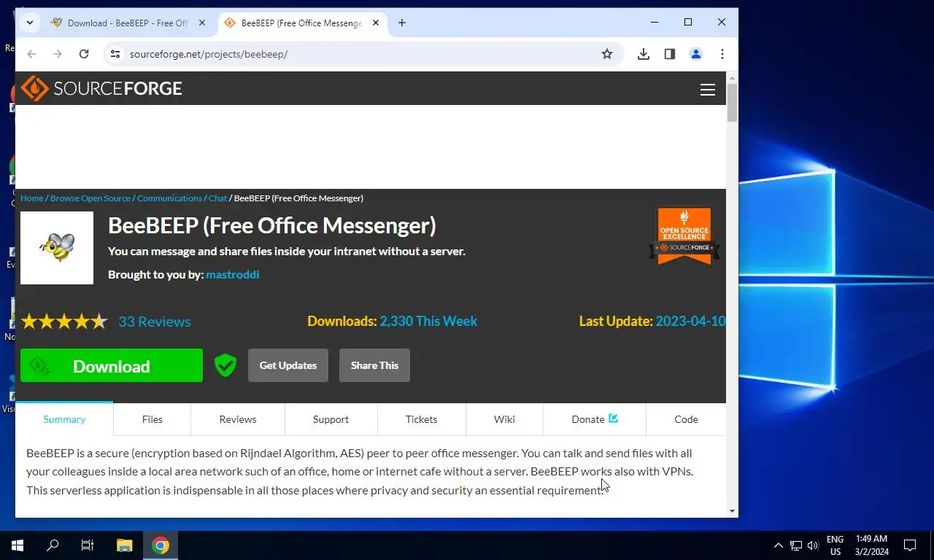The width and height of the screenshot is (934, 560).
Task: Click the 2023-04-10 last update date
Action: (690, 321)
